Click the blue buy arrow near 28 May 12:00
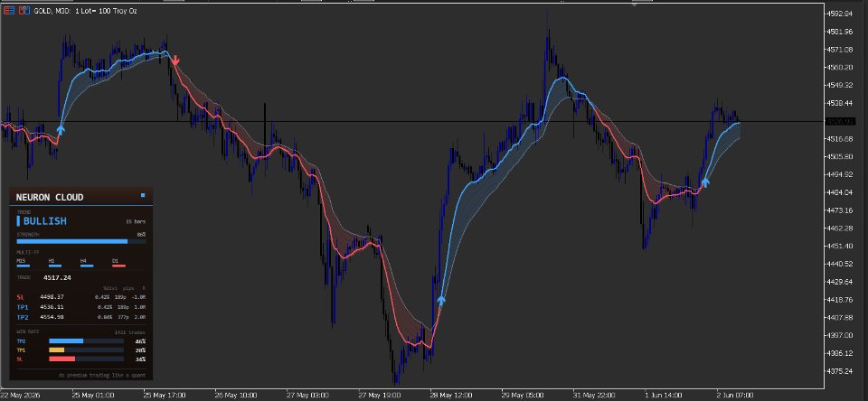Image resolution: width=868 pixels, height=401 pixels. click(441, 301)
